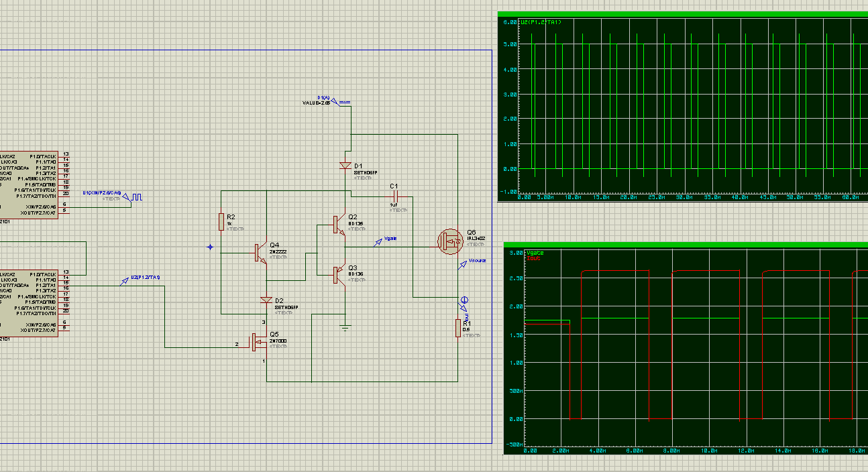
Task: Select the Vsource voltage probe arrow
Action: [x=462, y=265]
